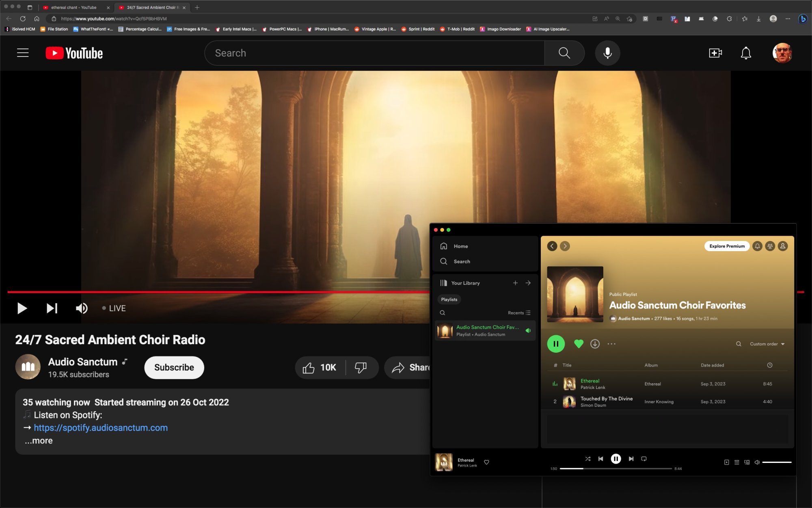This screenshot has height=508, width=812.
Task: Skip to next Spotify track
Action: (x=631, y=459)
